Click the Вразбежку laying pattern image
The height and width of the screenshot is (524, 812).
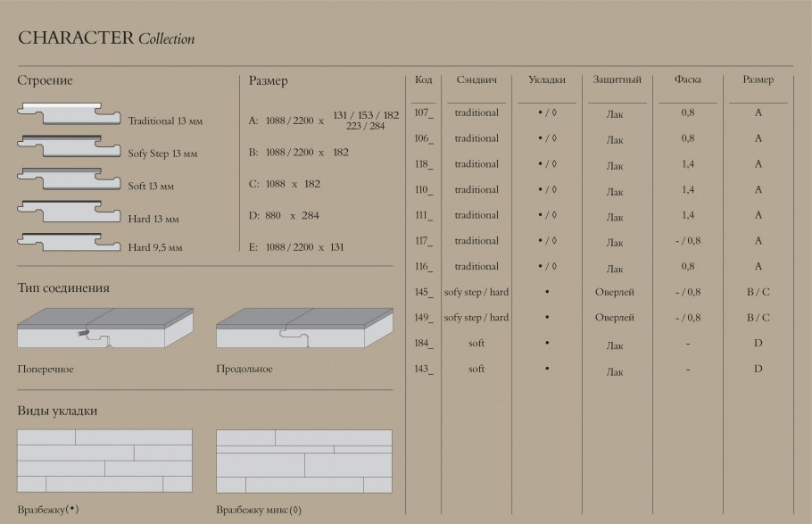[x=104, y=461]
